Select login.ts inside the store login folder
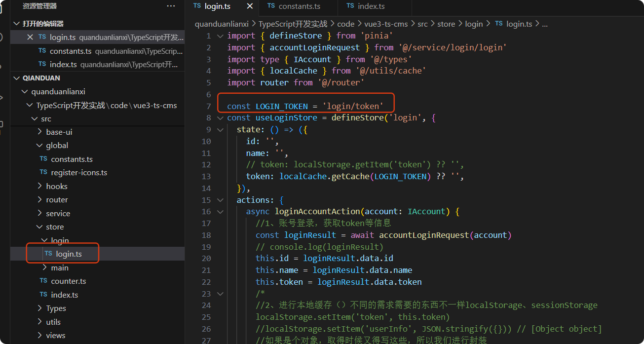644x344 pixels. pyautogui.click(x=69, y=254)
